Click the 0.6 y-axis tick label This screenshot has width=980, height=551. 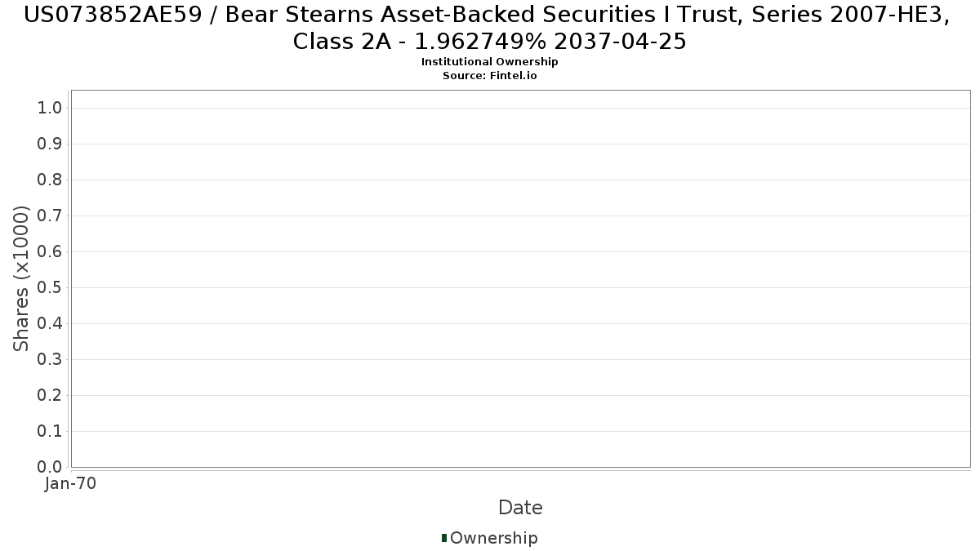tap(50, 251)
